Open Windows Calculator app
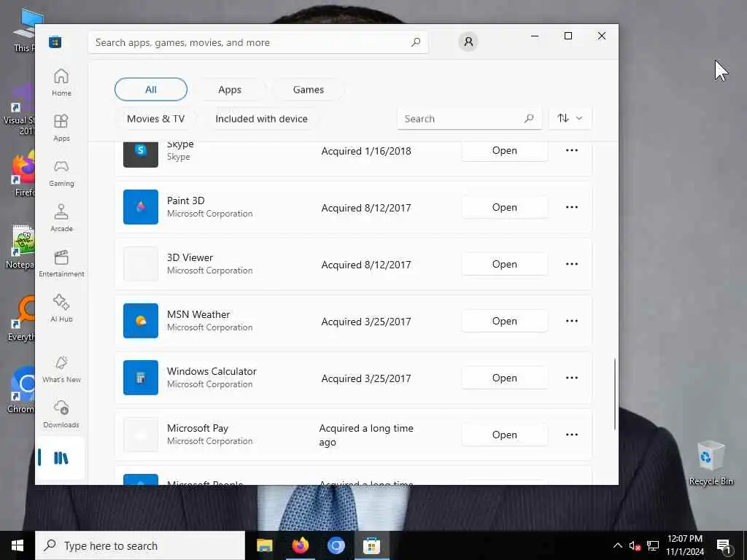This screenshot has width=747, height=560. pos(505,378)
